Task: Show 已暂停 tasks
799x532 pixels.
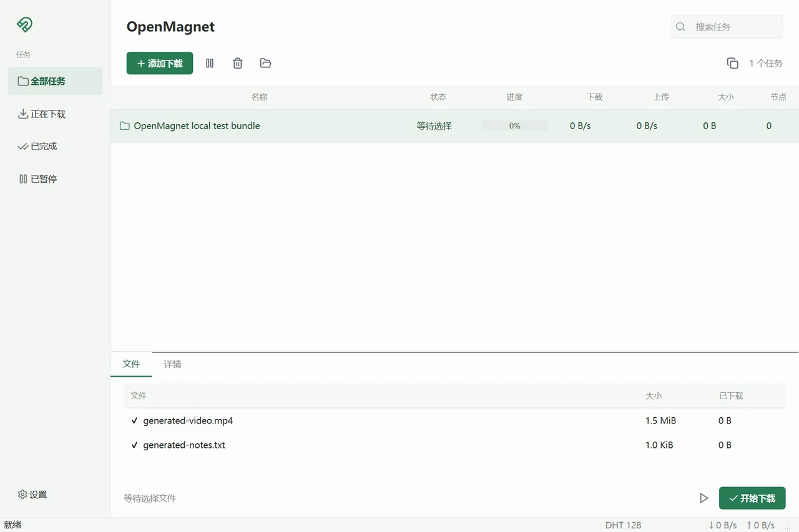Action: point(55,179)
